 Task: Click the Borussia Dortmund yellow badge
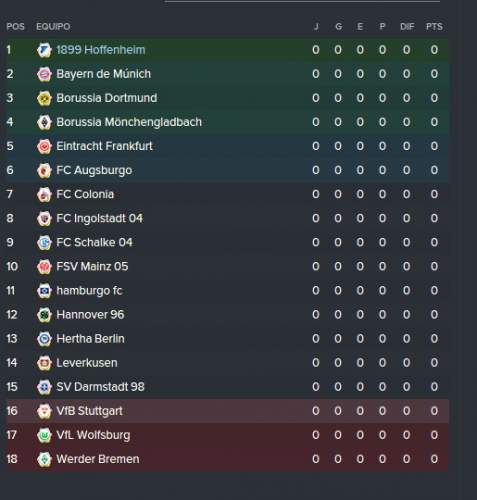(x=44, y=98)
